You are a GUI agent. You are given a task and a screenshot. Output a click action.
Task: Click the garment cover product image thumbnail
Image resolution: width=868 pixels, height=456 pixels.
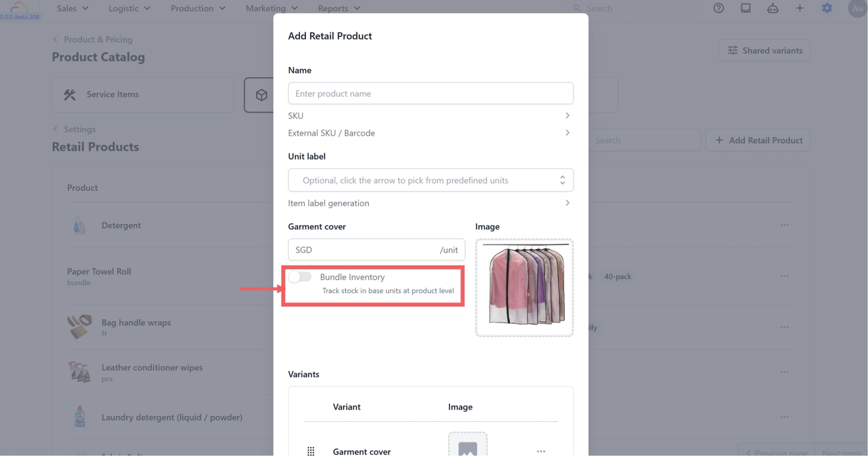pos(525,287)
